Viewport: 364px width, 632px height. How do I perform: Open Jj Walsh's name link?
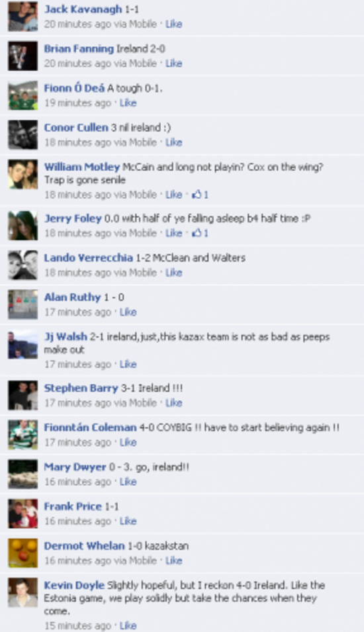coord(66,337)
